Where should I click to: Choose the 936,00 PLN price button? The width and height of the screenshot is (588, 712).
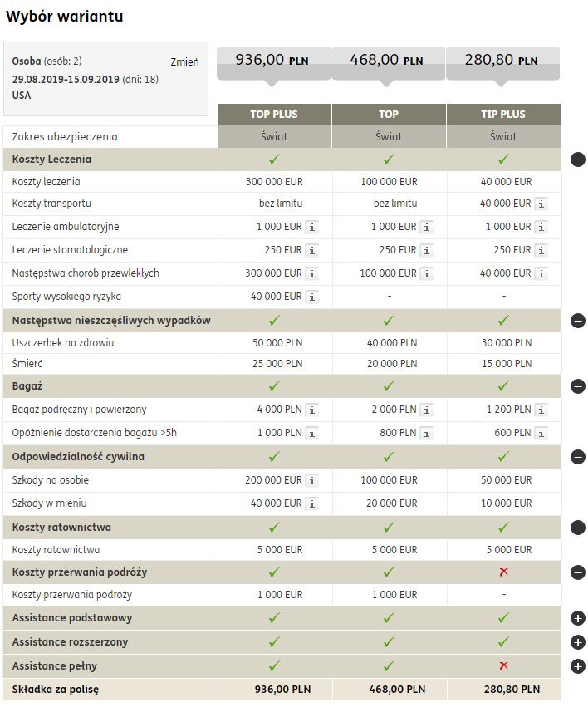tap(273, 64)
